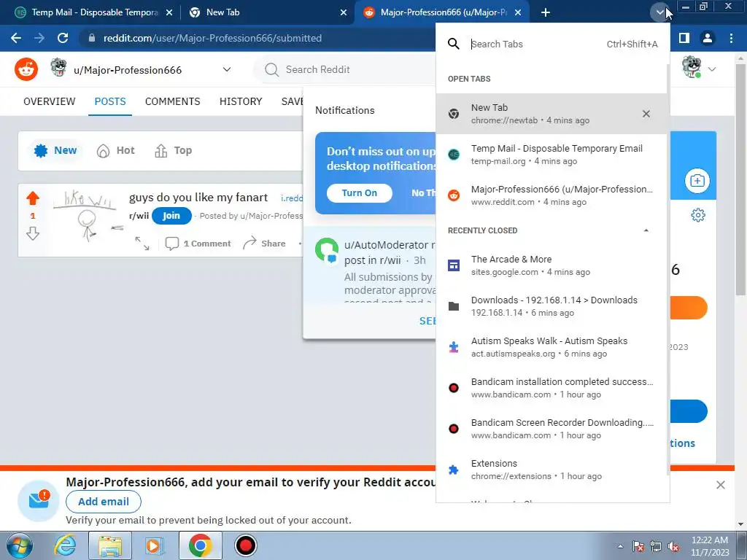
Task: Reopen The Arcade & More tab
Action: pyautogui.click(x=551, y=265)
